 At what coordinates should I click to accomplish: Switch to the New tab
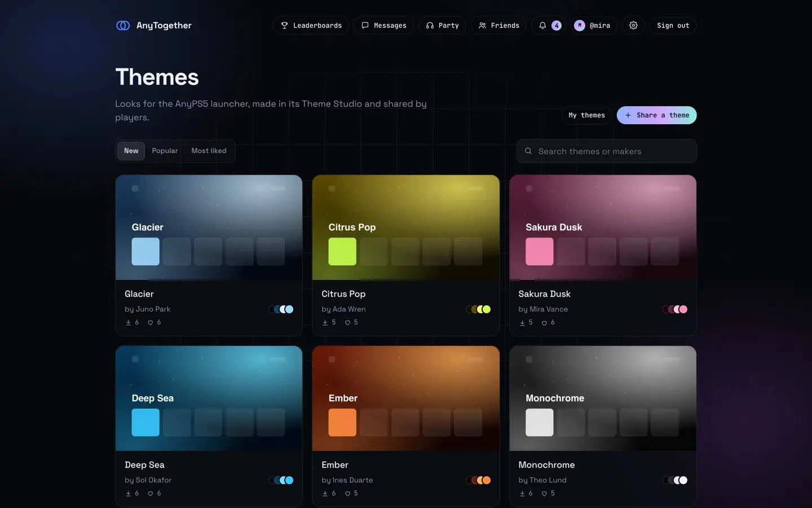[131, 151]
